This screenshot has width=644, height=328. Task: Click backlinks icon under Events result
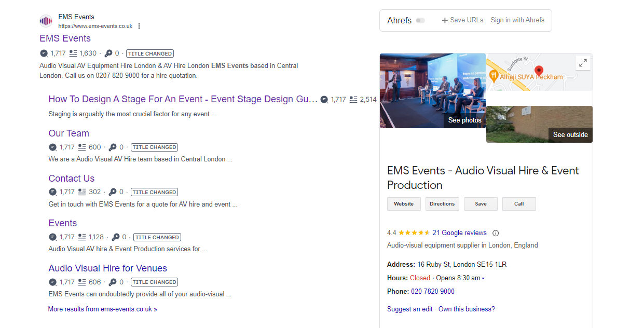point(53,237)
